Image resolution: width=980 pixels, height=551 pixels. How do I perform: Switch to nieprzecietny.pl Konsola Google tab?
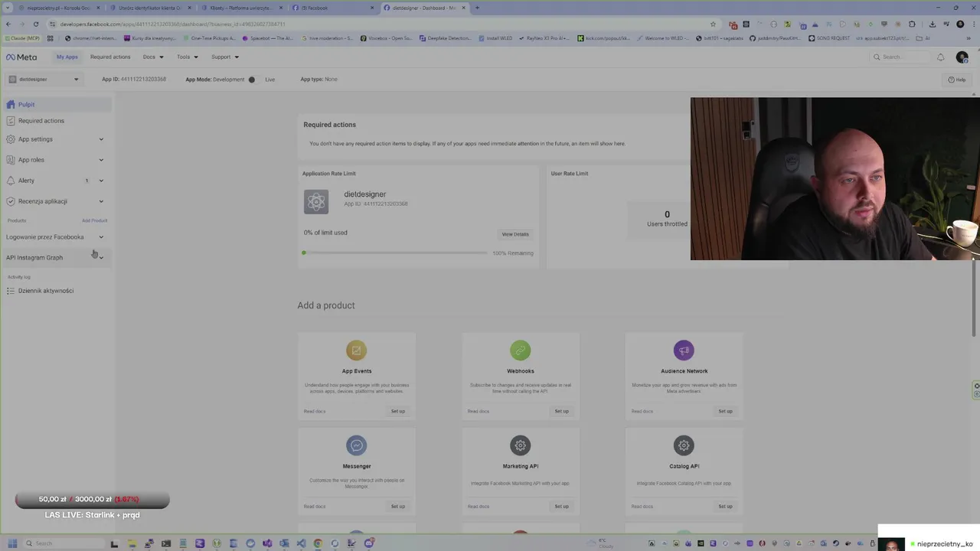[60, 8]
